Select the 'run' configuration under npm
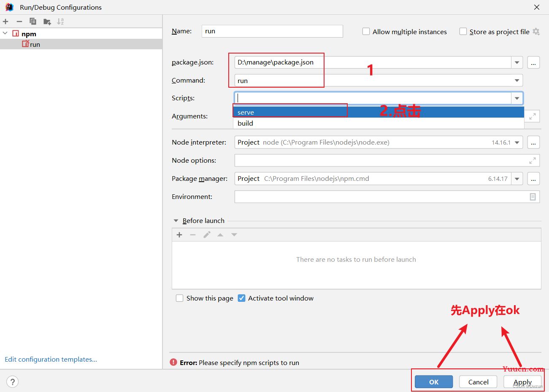This screenshot has height=392, width=549. (x=81, y=44)
